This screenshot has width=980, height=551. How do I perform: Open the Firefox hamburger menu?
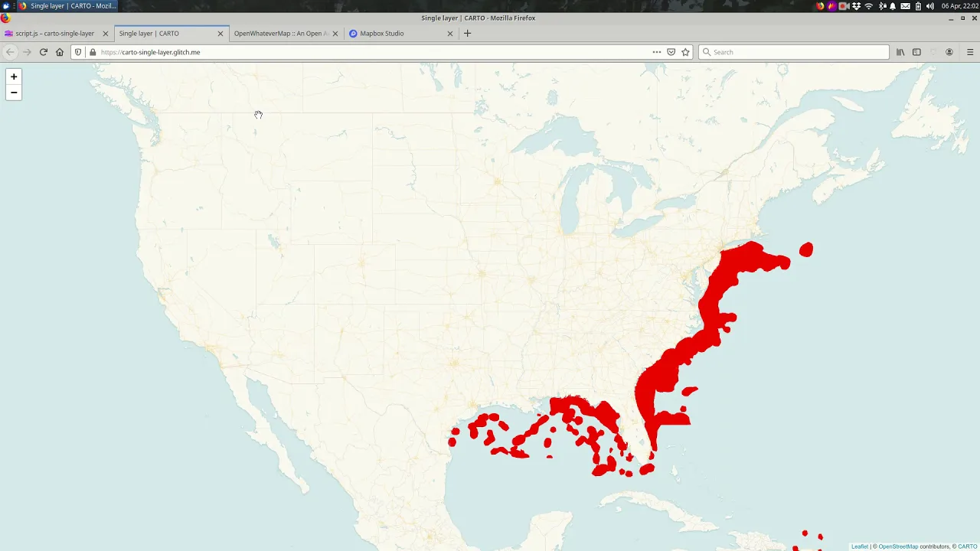[970, 52]
